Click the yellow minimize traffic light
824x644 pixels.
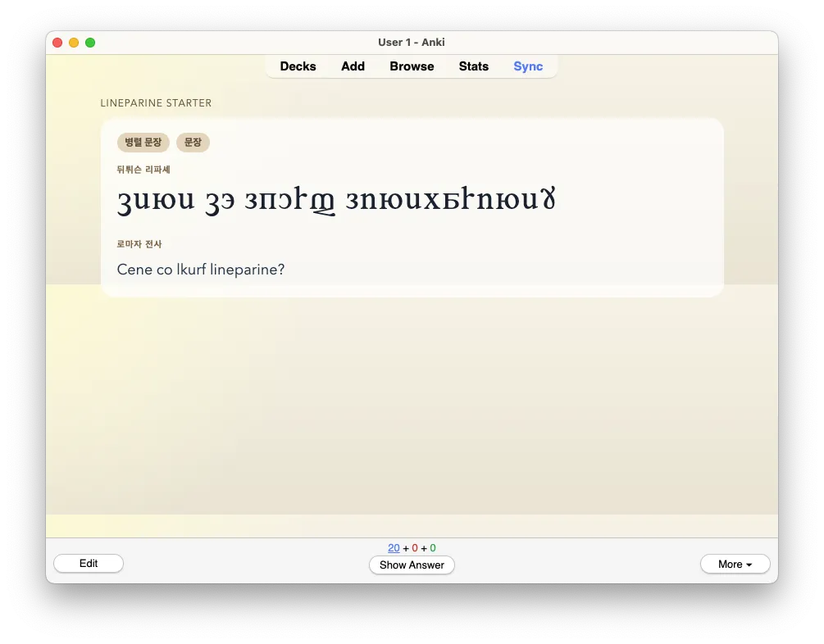(x=74, y=42)
